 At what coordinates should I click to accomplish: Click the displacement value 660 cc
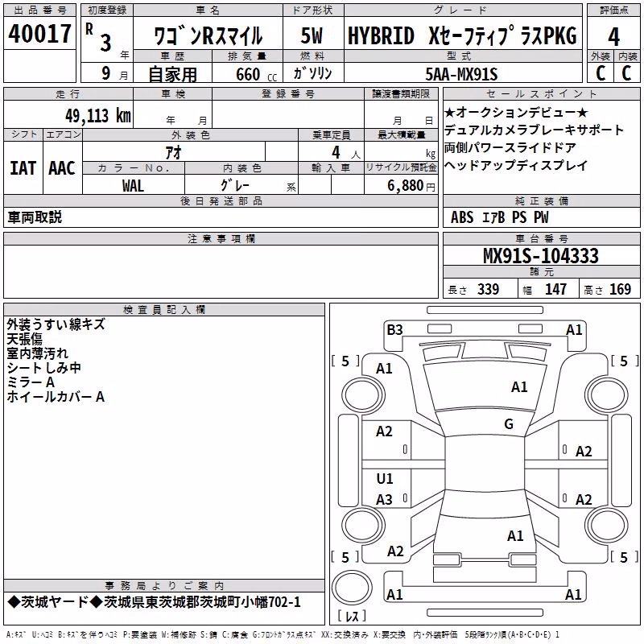click(256, 74)
